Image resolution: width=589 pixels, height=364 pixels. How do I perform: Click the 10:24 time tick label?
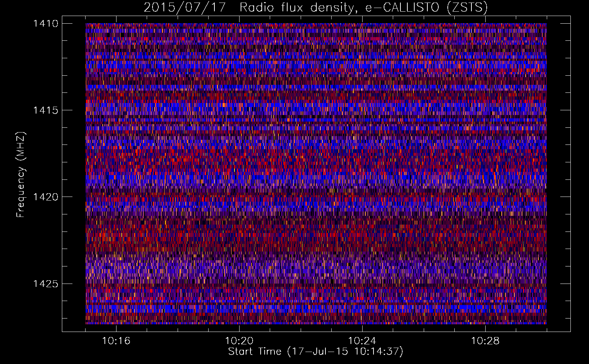tap(362, 341)
